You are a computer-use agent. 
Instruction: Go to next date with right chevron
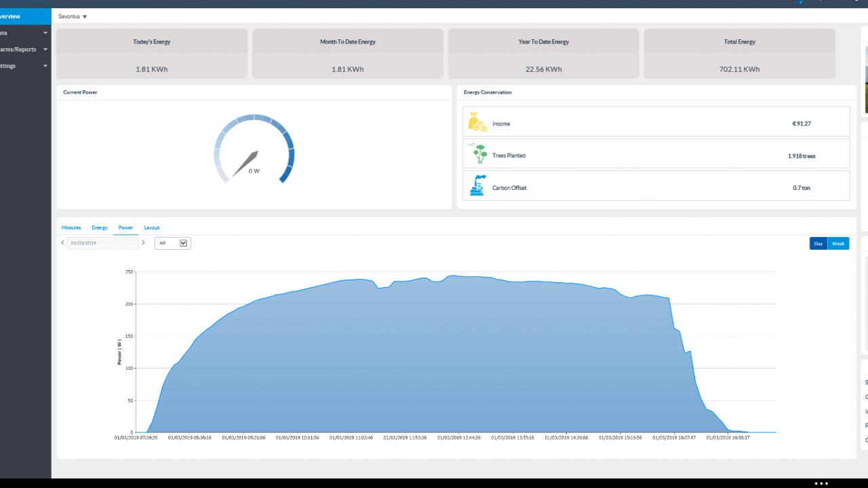tap(143, 242)
